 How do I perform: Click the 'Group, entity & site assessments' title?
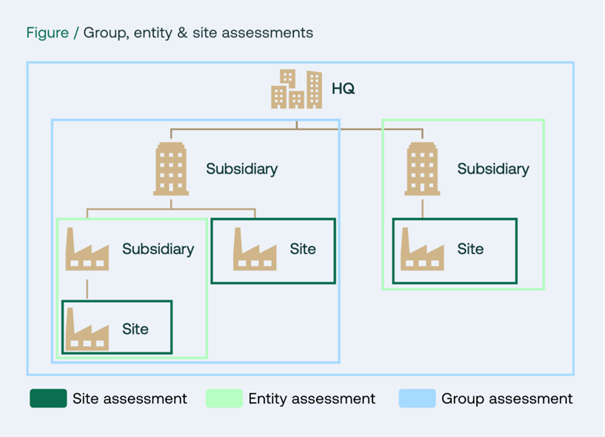pos(198,33)
